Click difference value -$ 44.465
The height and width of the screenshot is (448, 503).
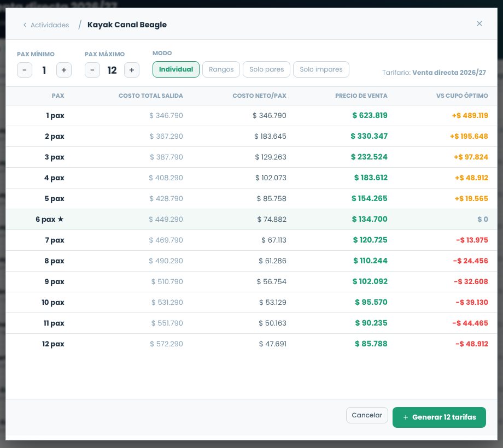pyautogui.click(x=470, y=323)
